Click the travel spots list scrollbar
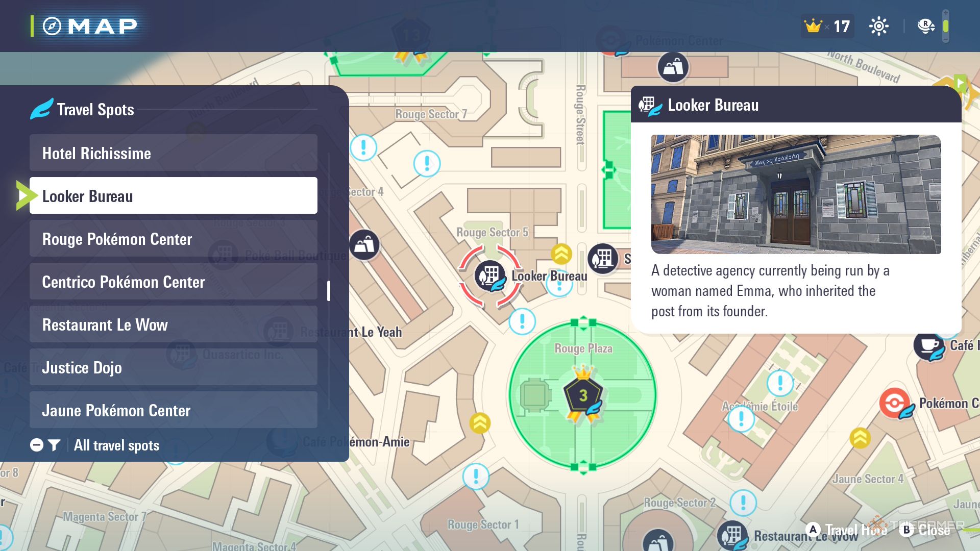 [x=329, y=291]
